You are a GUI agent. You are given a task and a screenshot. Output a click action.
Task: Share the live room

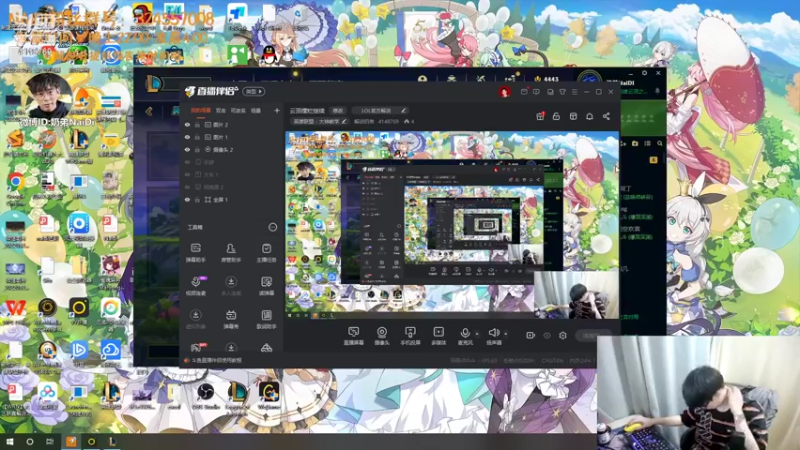[606, 116]
